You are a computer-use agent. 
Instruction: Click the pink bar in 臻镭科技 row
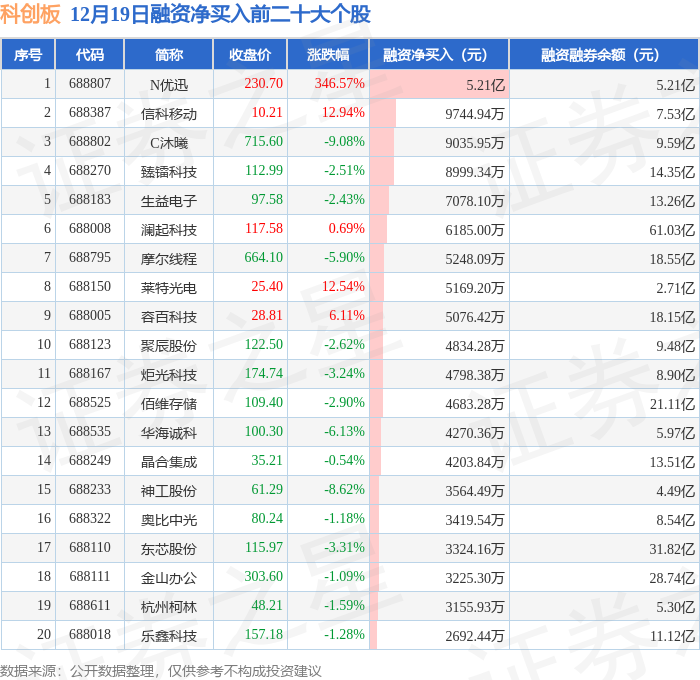pyautogui.click(x=382, y=171)
